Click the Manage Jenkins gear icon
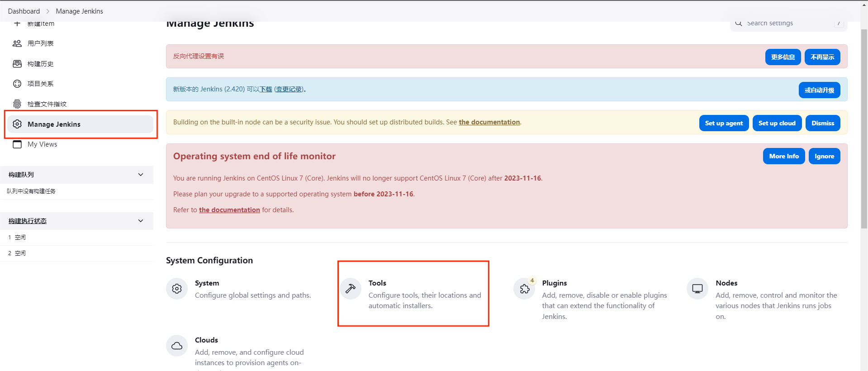The width and height of the screenshot is (868, 371). [x=17, y=124]
